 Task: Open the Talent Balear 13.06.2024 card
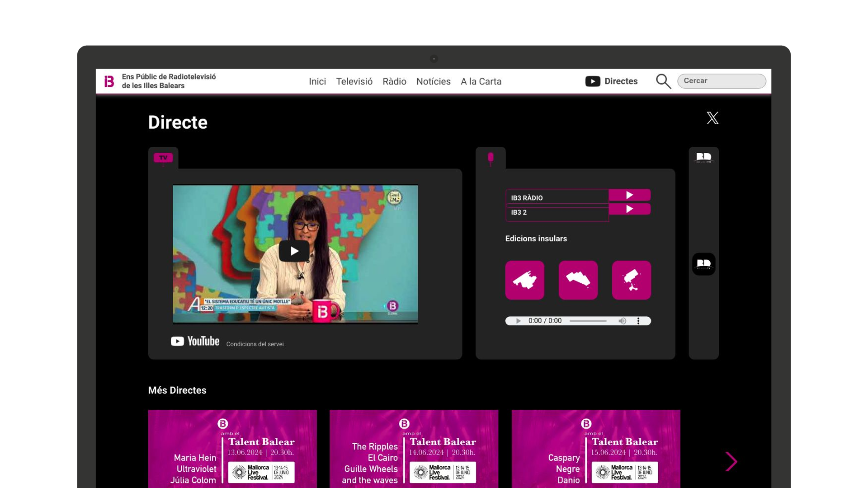coord(232,449)
